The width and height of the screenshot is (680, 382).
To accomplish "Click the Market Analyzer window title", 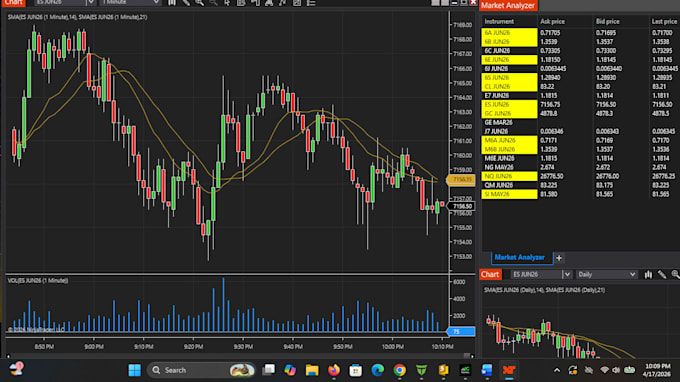I will click(508, 5).
